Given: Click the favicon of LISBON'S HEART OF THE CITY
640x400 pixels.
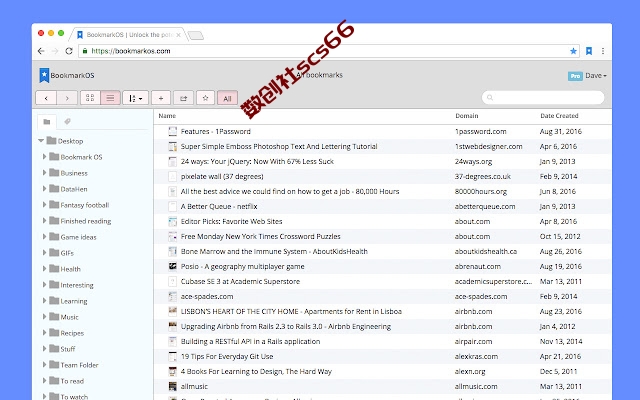Looking at the screenshot, I should tap(173, 311).
